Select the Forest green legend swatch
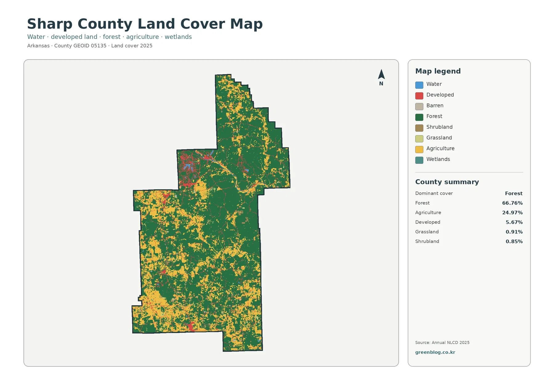 click(419, 117)
